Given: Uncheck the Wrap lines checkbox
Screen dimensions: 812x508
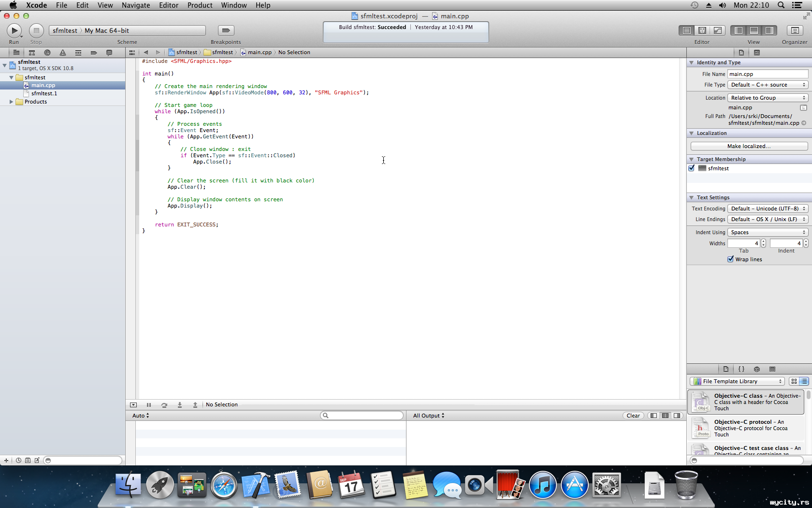Looking at the screenshot, I should [730, 259].
